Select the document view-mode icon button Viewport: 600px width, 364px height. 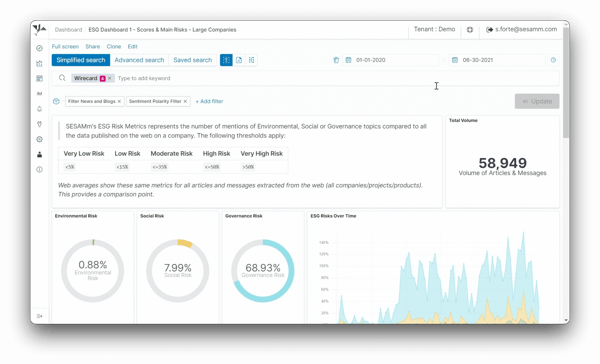pyautogui.click(x=239, y=60)
